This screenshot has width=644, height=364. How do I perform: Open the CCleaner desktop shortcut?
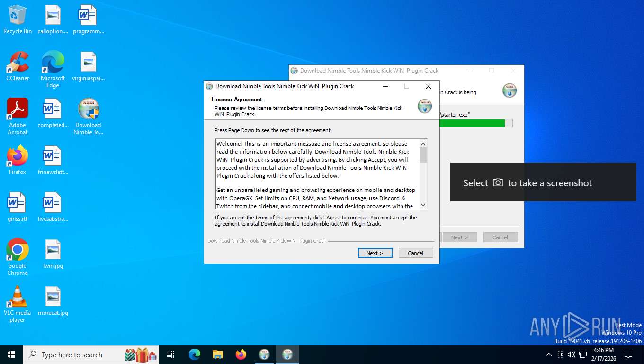point(18,66)
